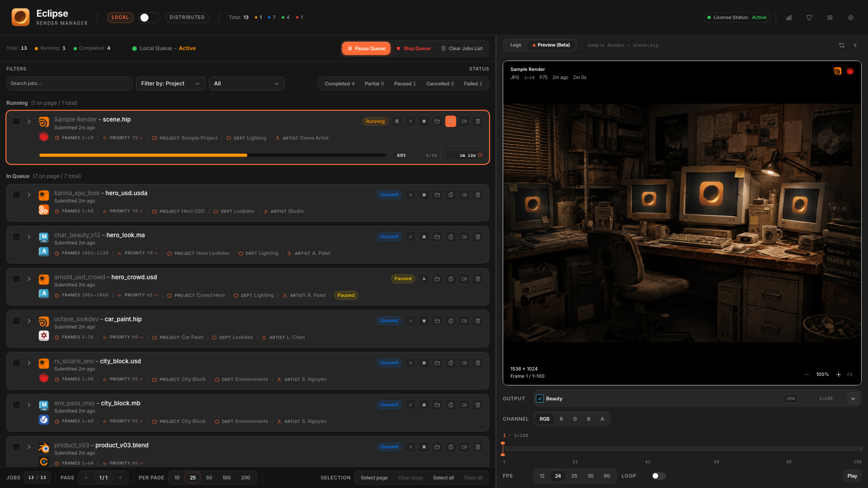868x488 pixels.
Task: Stop the rs_solaris_env job
Action: pyautogui.click(x=424, y=363)
